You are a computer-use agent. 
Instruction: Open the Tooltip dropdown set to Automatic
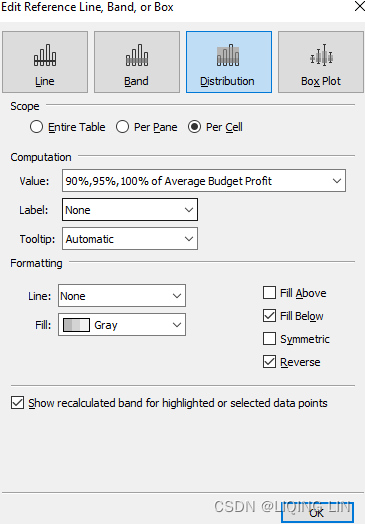pos(130,239)
